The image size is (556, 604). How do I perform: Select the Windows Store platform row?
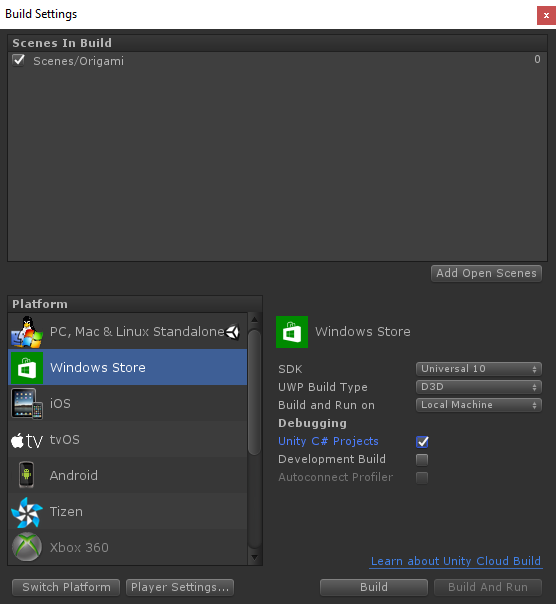tap(128, 367)
